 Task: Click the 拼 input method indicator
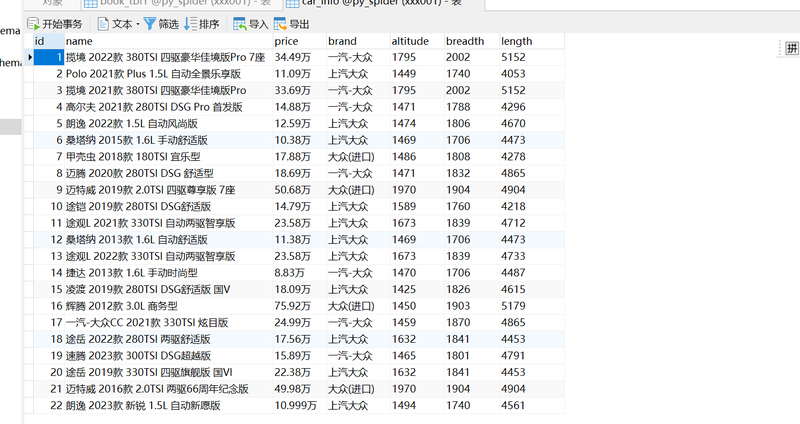[792, 48]
